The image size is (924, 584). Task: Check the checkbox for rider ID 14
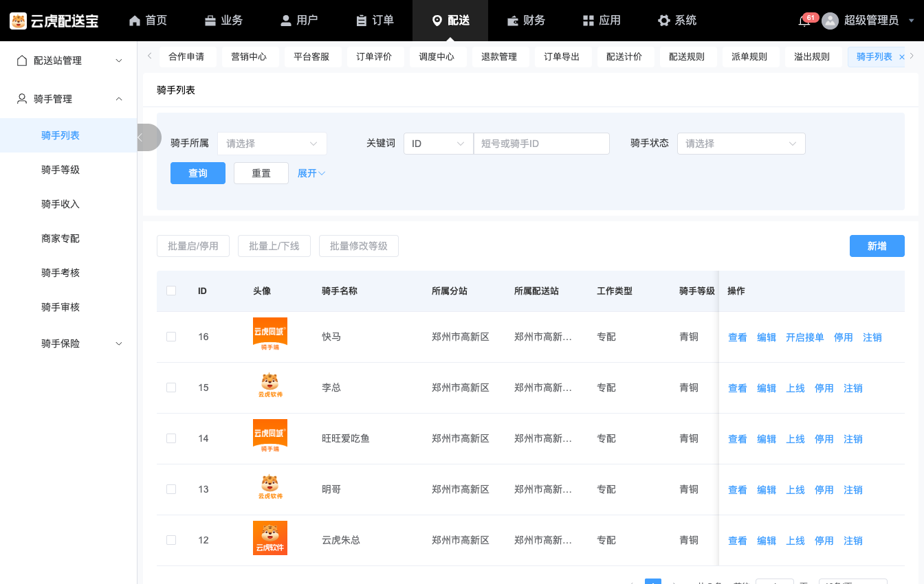[171, 438]
